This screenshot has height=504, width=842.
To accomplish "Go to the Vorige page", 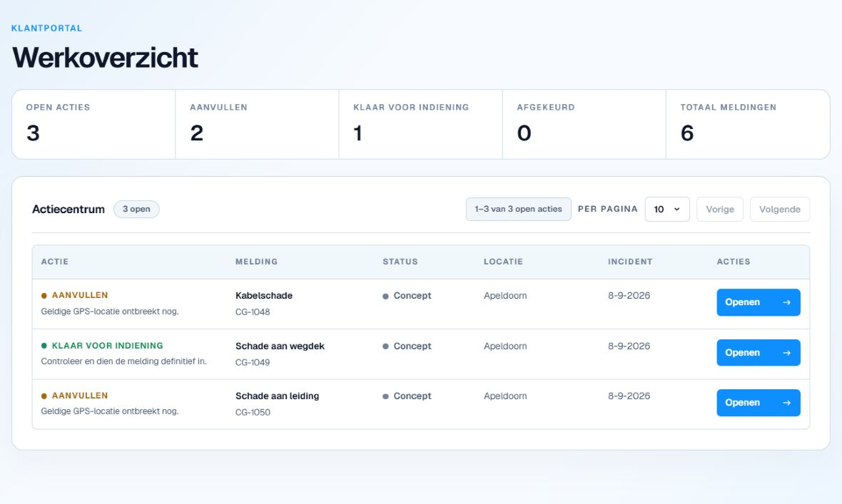I will [719, 210].
